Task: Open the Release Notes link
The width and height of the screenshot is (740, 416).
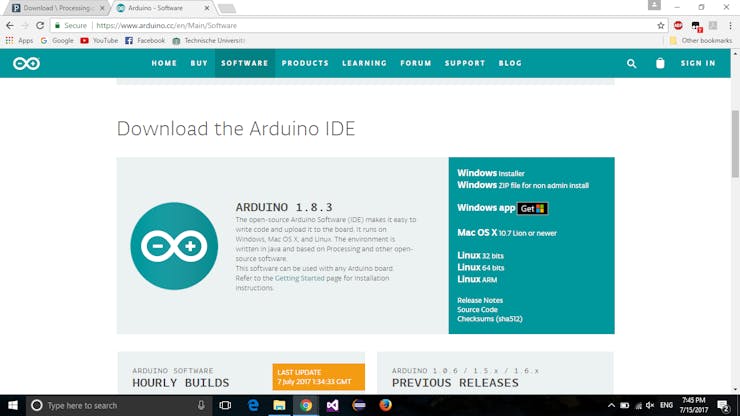Action: [x=480, y=300]
